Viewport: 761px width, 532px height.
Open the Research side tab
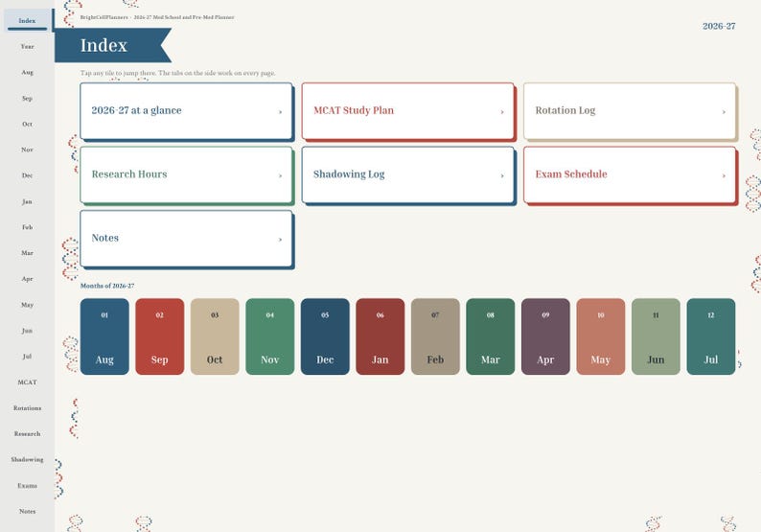coord(27,433)
